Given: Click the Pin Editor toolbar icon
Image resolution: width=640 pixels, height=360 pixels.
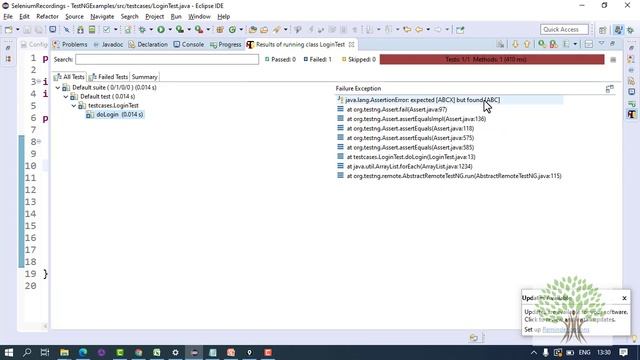Looking at the screenshot, I should coord(460,29).
